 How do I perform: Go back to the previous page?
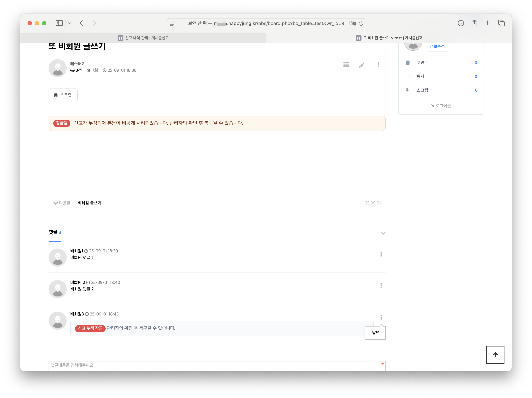[x=82, y=23]
